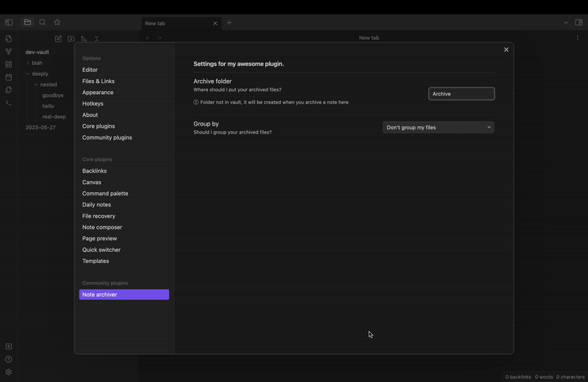The height and width of the screenshot is (382, 588).
Task: Open the real-deep note
Action: (54, 117)
